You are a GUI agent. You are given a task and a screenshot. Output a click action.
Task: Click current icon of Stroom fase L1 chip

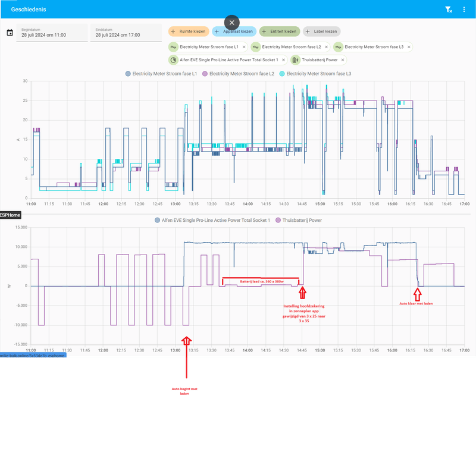pos(173,47)
